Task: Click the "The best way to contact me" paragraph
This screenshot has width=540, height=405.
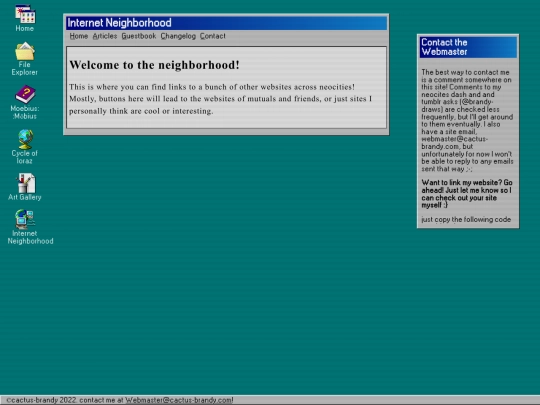Action: click(x=467, y=121)
